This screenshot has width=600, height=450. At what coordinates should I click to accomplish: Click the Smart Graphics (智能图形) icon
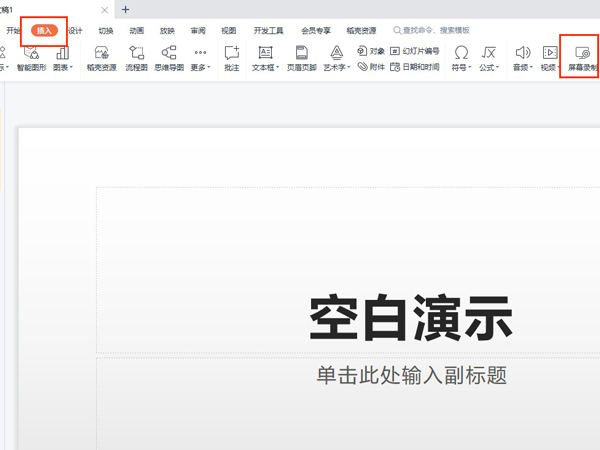(x=31, y=53)
